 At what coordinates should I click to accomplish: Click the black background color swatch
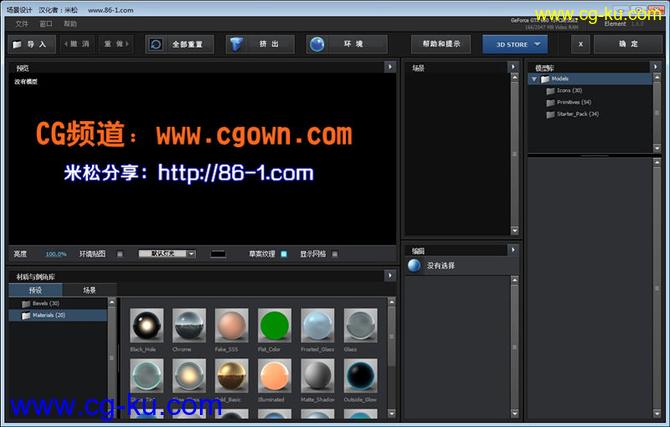pyautogui.click(x=218, y=254)
